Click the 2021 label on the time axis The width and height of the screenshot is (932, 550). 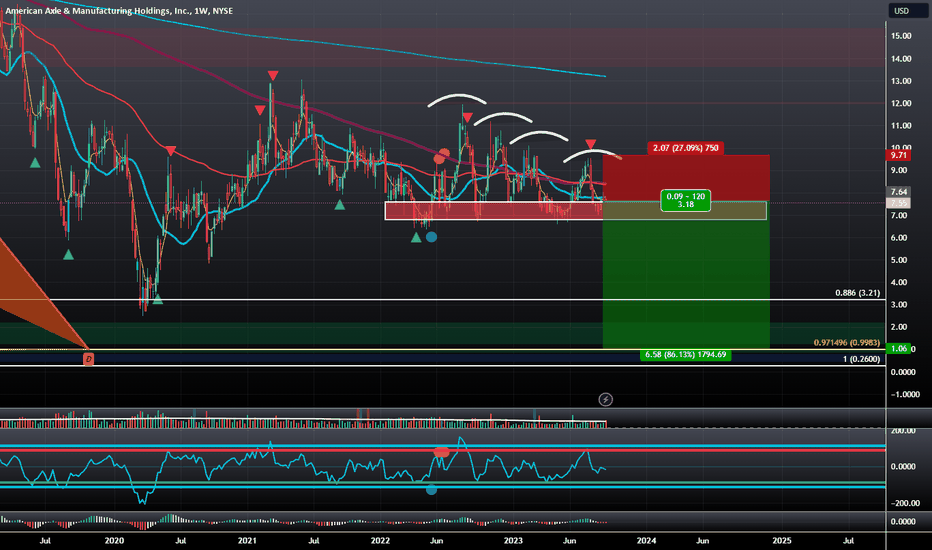coord(247,540)
